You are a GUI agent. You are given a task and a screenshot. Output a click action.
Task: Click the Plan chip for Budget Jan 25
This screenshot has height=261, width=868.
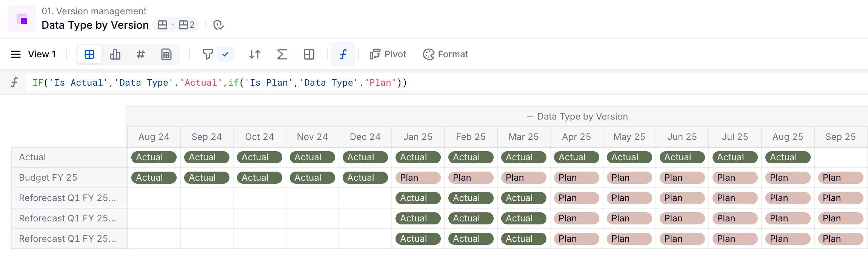click(418, 178)
